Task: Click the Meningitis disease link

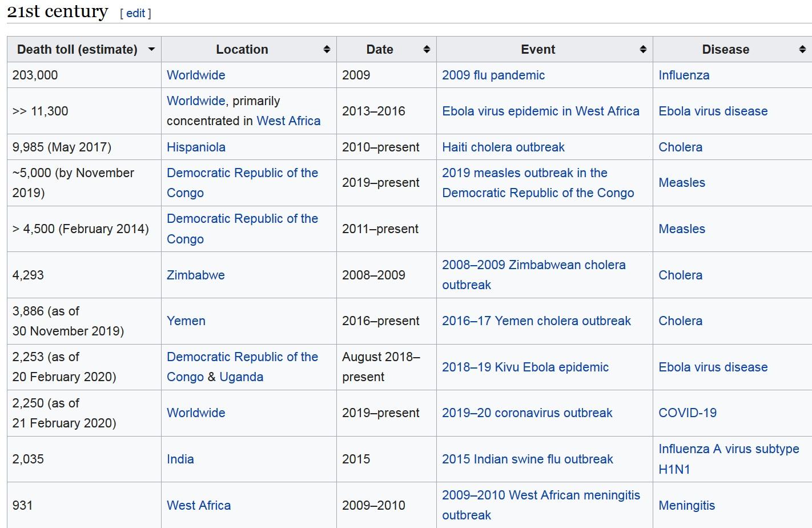Action: click(x=686, y=505)
